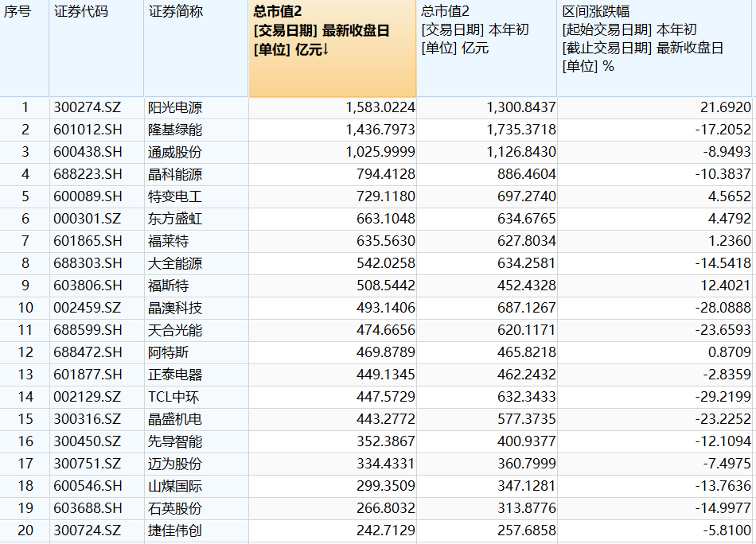
Task: Click the 证券代码 column header
Action: tap(80, 12)
